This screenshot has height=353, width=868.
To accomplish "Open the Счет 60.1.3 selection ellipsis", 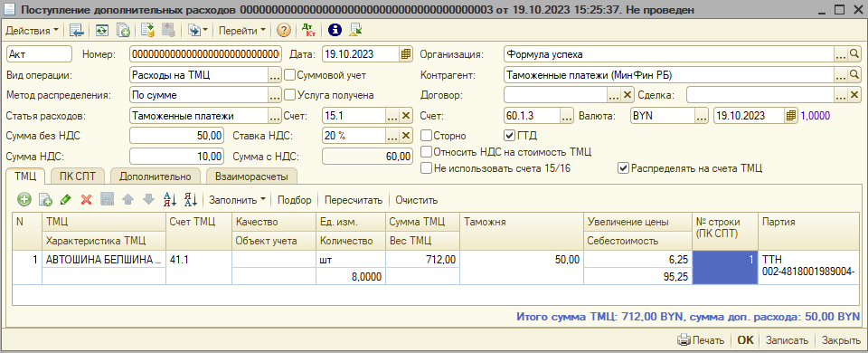I will point(567,116).
